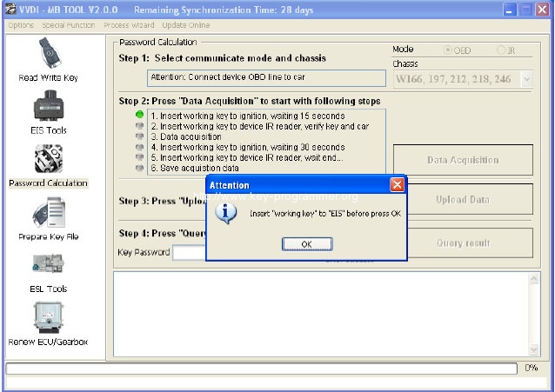
Task: Click the Data Acquisition button
Action: pyautogui.click(x=463, y=160)
